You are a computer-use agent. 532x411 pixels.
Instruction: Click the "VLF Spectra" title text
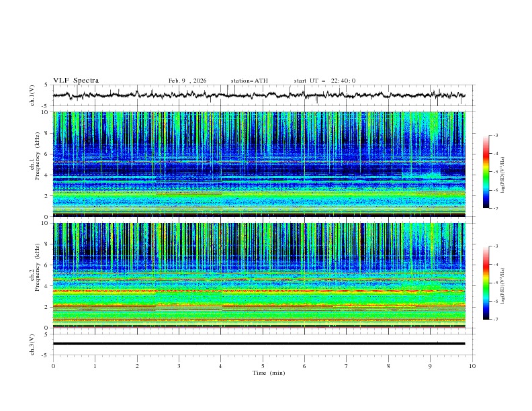point(76,81)
